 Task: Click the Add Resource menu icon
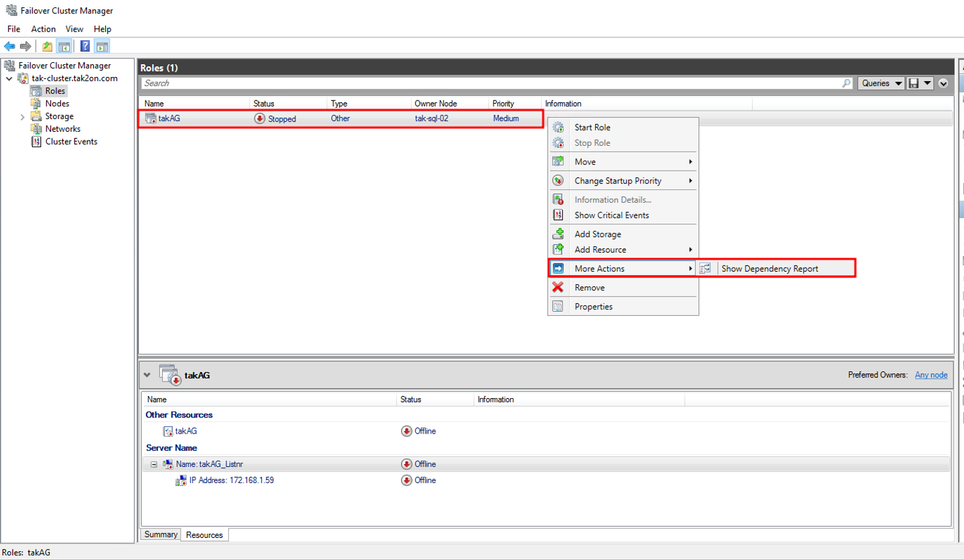(x=558, y=250)
